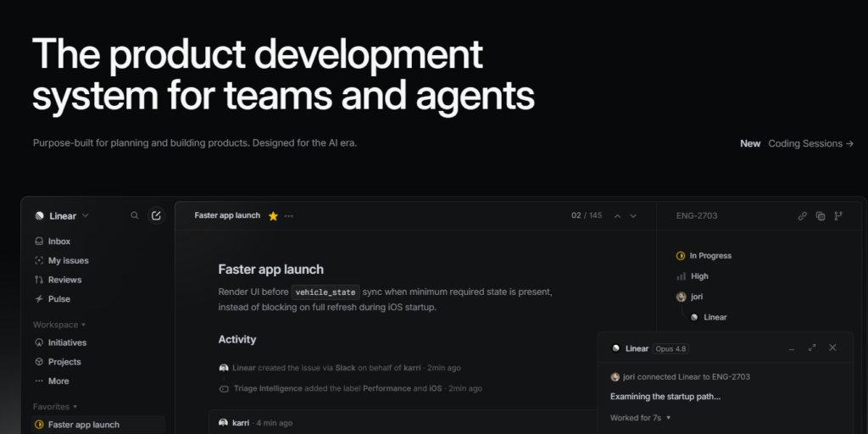
Task: Toggle the yellow favorite star
Action: point(273,216)
